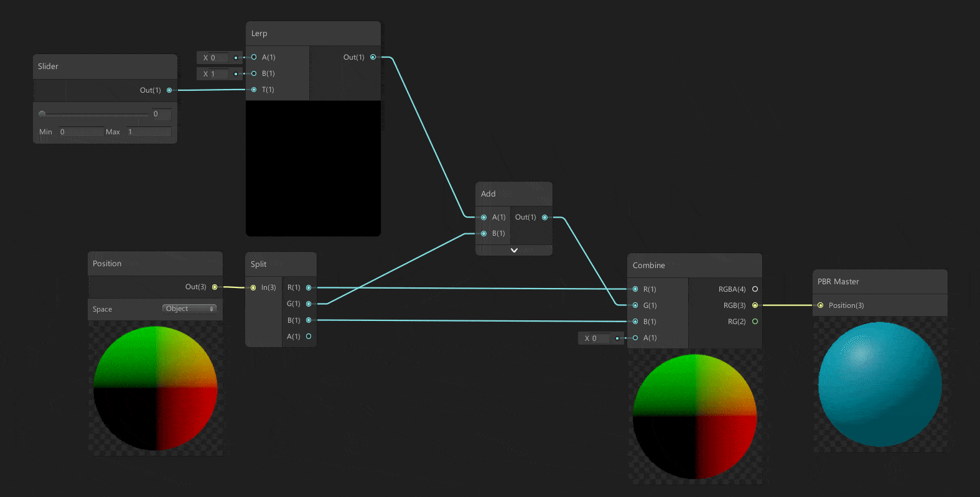Expand the Add node preview chevron
The width and height of the screenshot is (980, 497).
pos(514,250)
